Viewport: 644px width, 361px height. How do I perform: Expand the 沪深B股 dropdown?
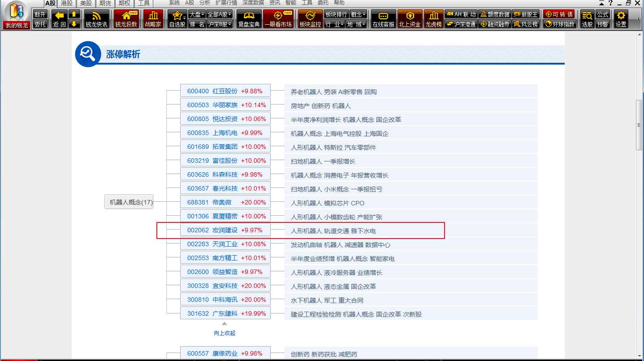click(x=220, y=24)
